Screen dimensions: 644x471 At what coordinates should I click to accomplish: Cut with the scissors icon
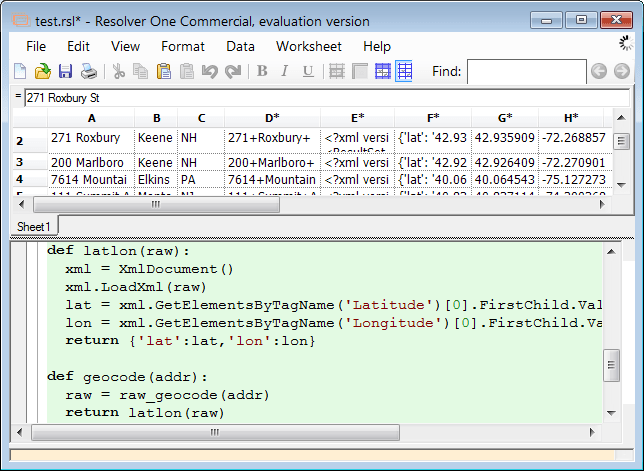(x=119, y=71)
